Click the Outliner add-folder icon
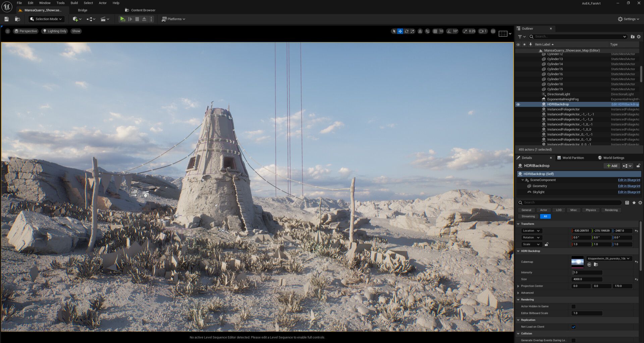 pyautogui.click(x=633, y=37)
